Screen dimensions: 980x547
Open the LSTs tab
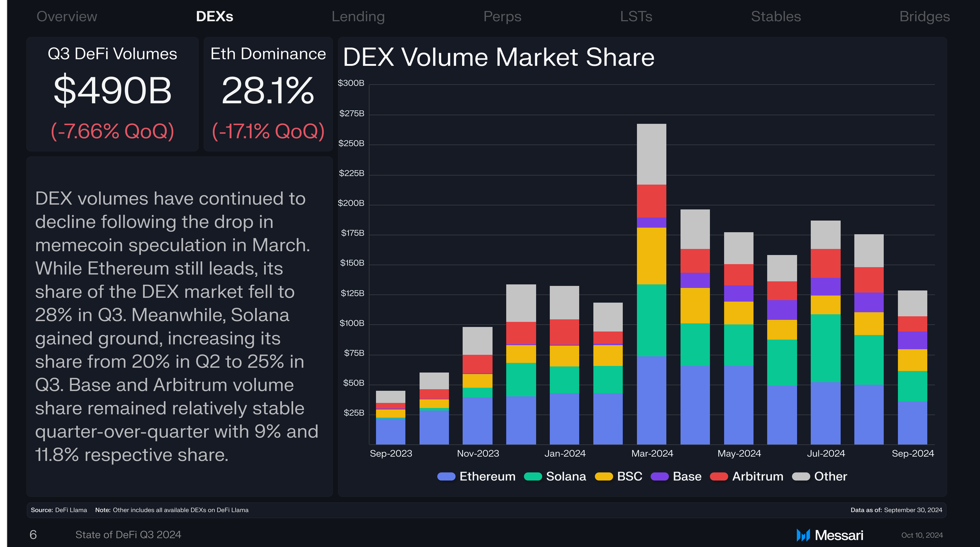tap(636, 16)
